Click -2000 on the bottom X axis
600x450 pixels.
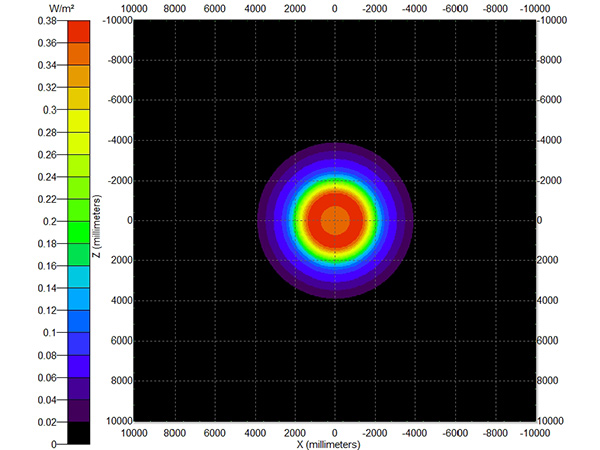coord(375,433)
